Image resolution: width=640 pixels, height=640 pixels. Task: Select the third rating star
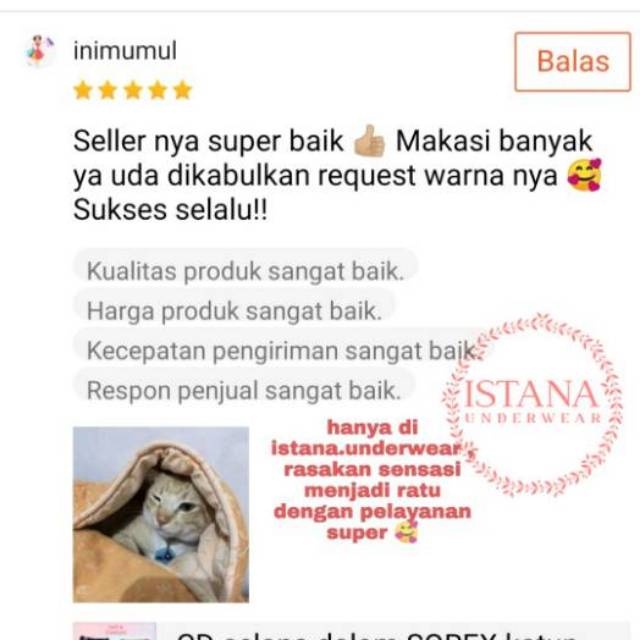pyautogui.click(x=133, y=90)
